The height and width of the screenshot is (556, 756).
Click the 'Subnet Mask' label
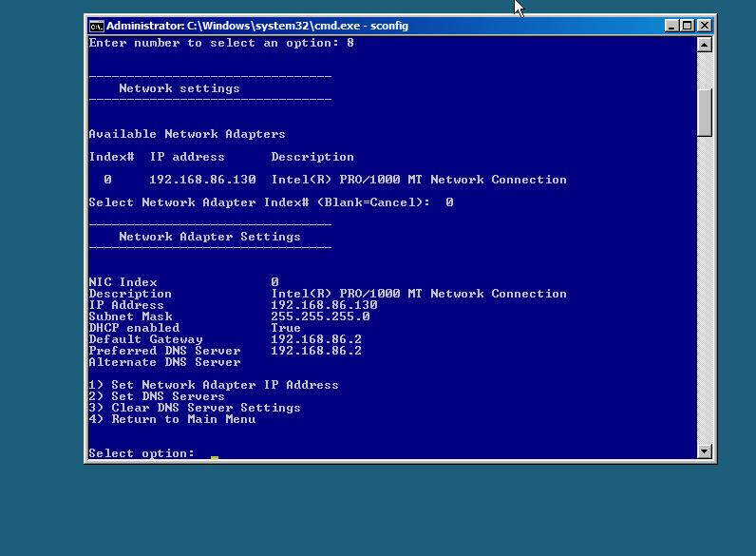point(131,316)
